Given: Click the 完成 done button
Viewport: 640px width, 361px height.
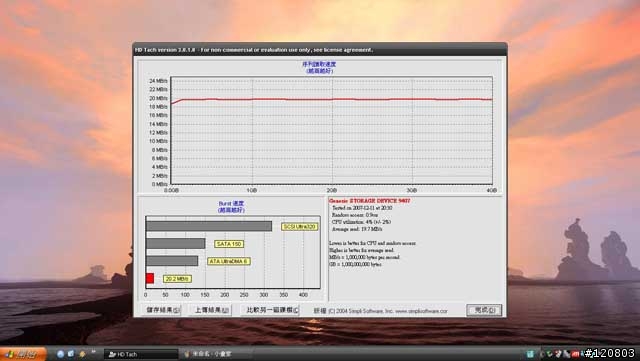Looking at the screenshot, I should pos(484,310).
